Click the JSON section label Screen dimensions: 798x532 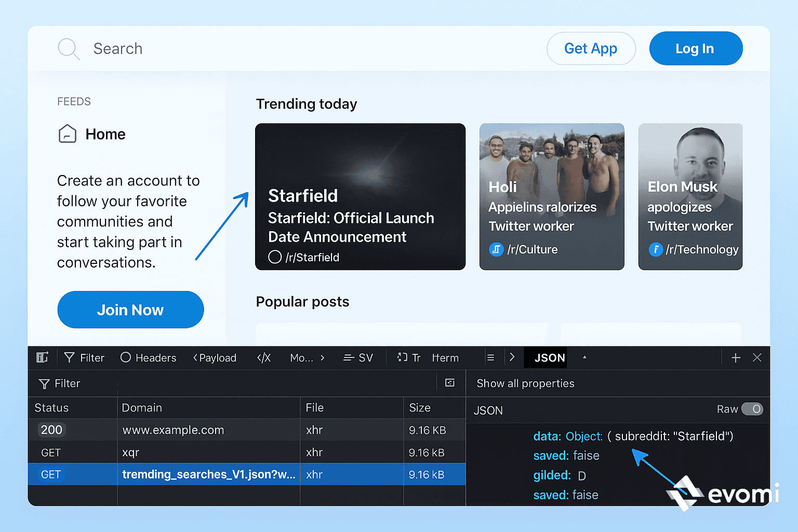click(488, 410)
